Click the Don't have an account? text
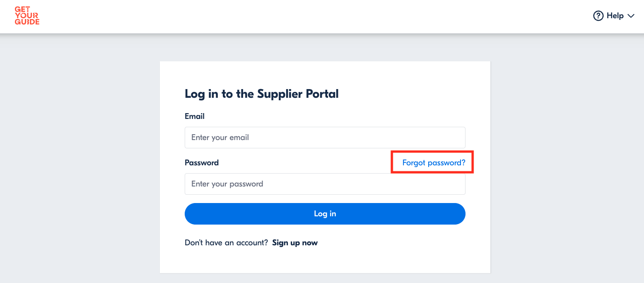The width and height of the screenshot is (644, 283). pyautogui.click(x=226, y=243)
